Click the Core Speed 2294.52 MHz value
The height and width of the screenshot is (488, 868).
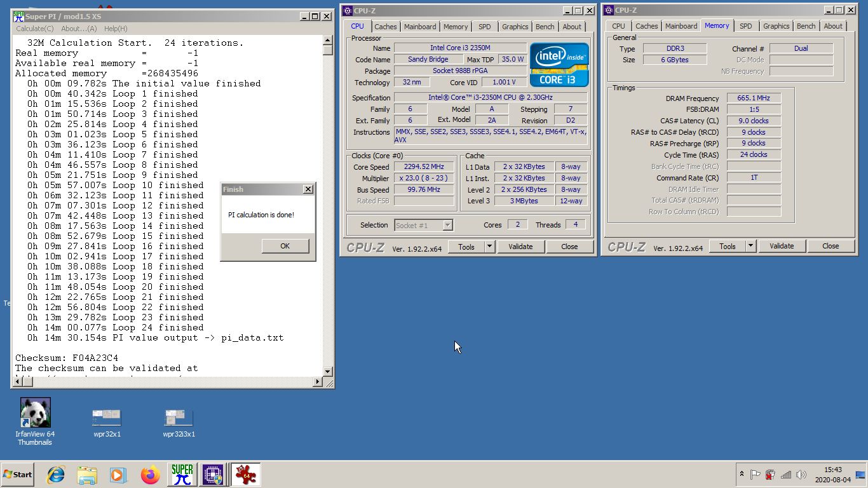(424, 167)
